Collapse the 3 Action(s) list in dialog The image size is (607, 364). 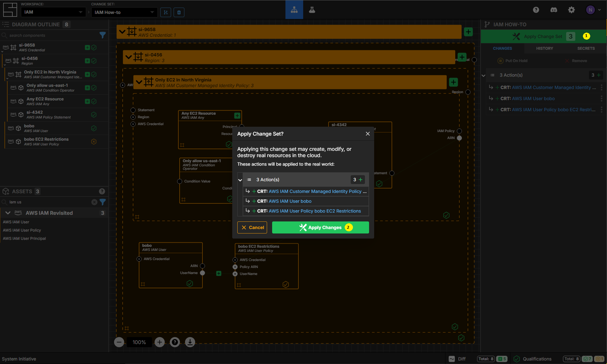[x=240, y=180]
